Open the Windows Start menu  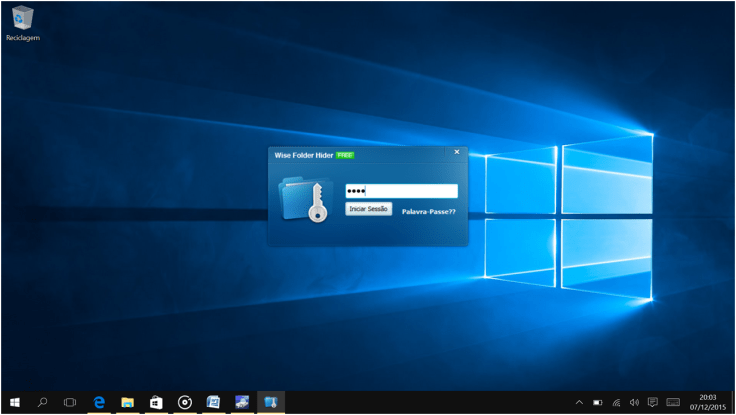coord(15,402)
